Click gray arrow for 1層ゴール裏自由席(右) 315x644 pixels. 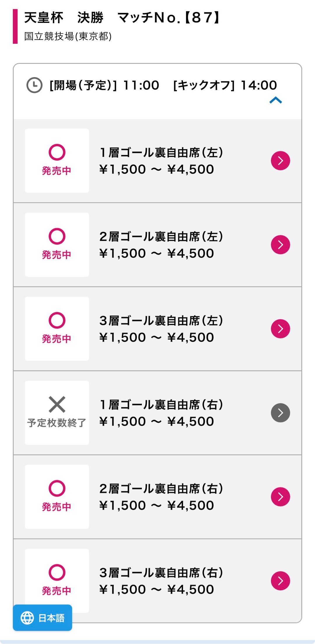pyautogui.click(x=280, y=413)
